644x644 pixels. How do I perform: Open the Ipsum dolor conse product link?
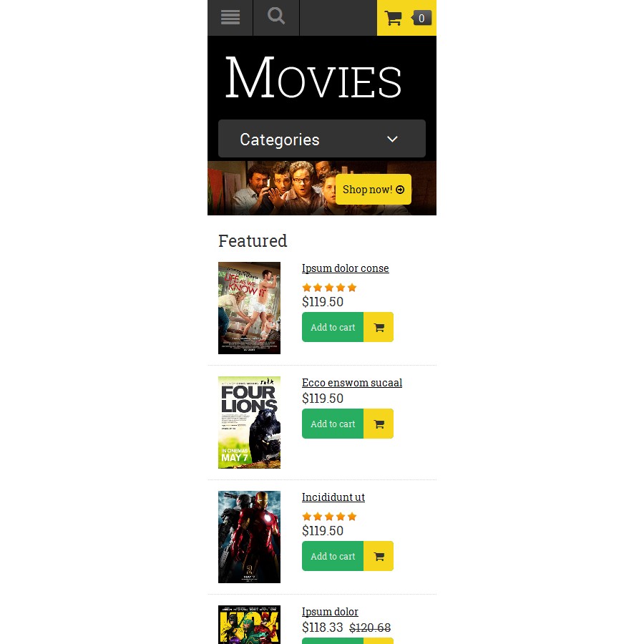tap(345, 268)
